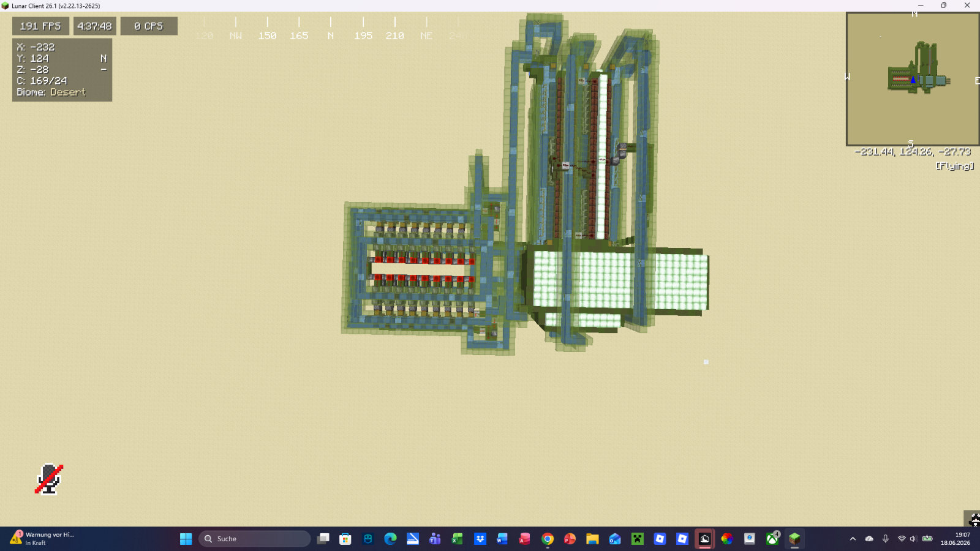Click the 4:37:48 clock HUD element
Screen dimensions: 980x551
tap(95, 26)
